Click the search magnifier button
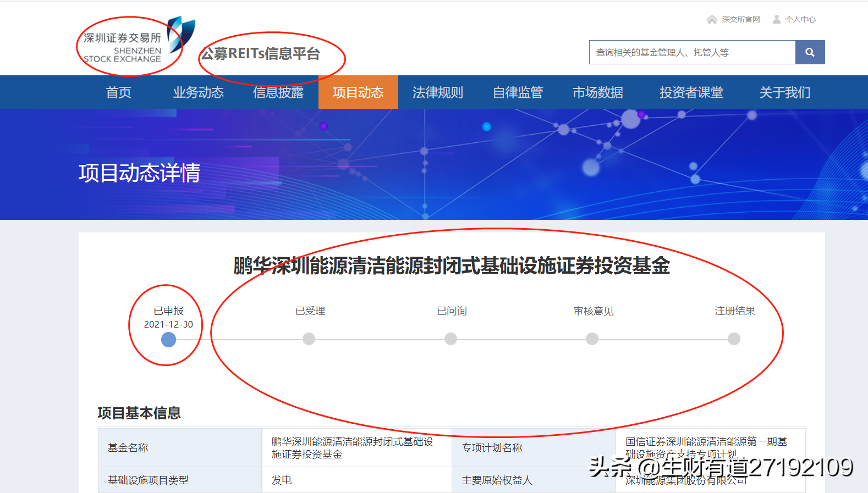This screenshot has width=868, height=493. (810, 52)
